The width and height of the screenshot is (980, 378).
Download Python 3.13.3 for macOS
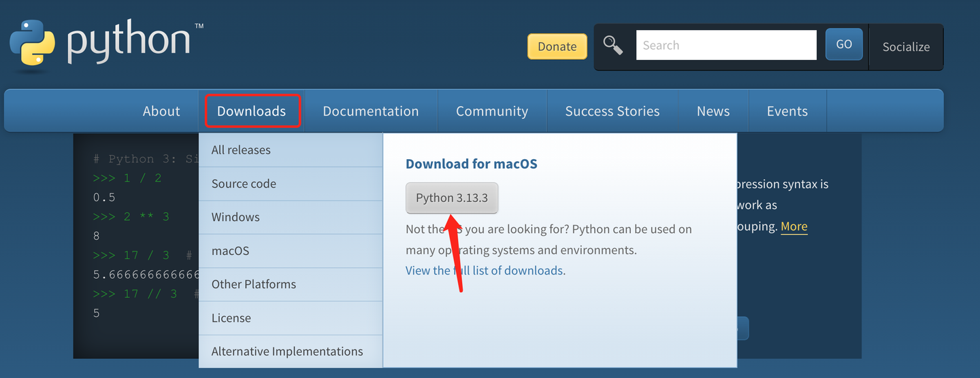452,198
